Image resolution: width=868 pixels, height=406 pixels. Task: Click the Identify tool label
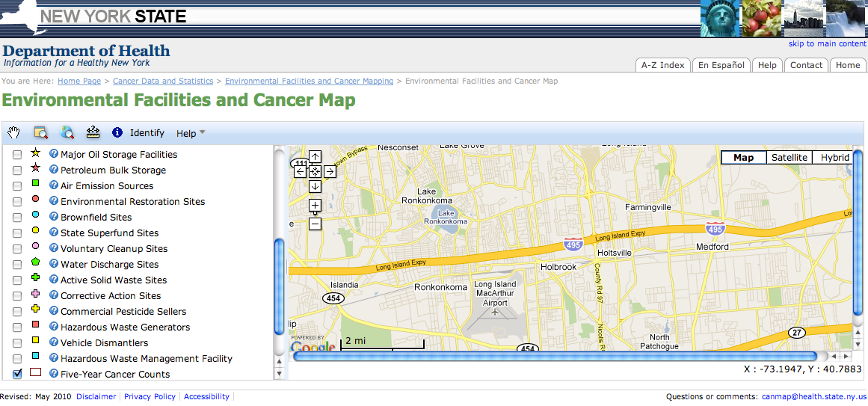pyautogui.click(x=147, y=133)
